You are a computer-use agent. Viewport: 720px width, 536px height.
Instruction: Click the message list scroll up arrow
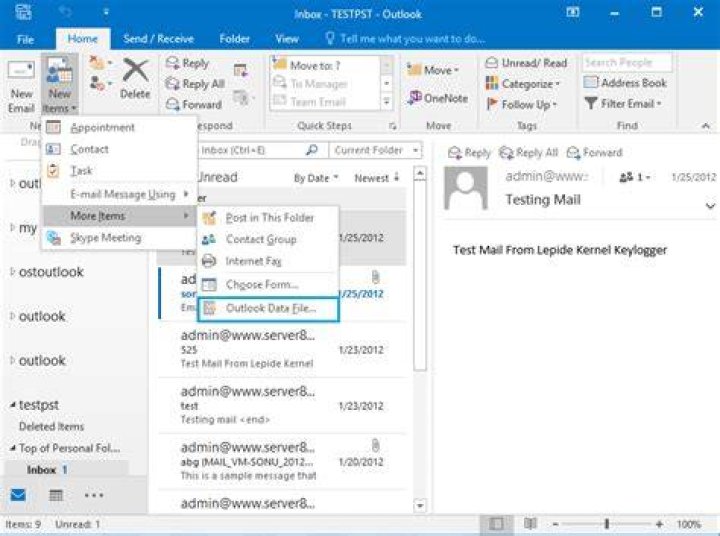420,173
